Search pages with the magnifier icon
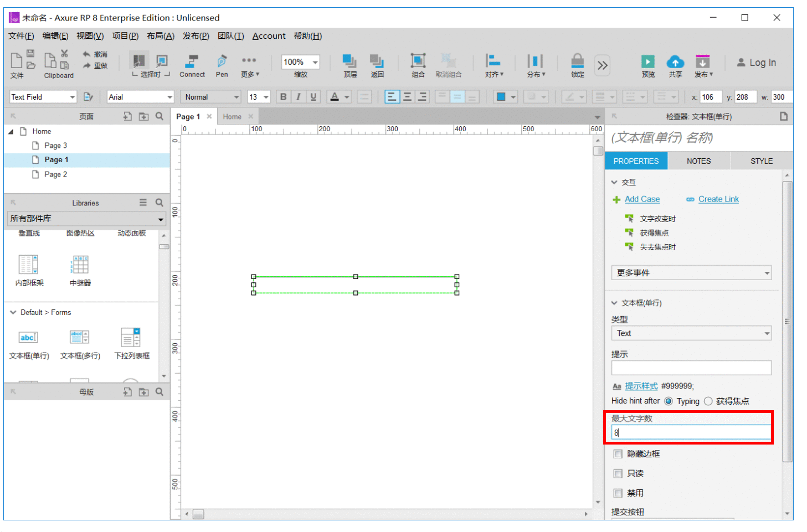Viewport: 807px width, 532px height. 160,116
